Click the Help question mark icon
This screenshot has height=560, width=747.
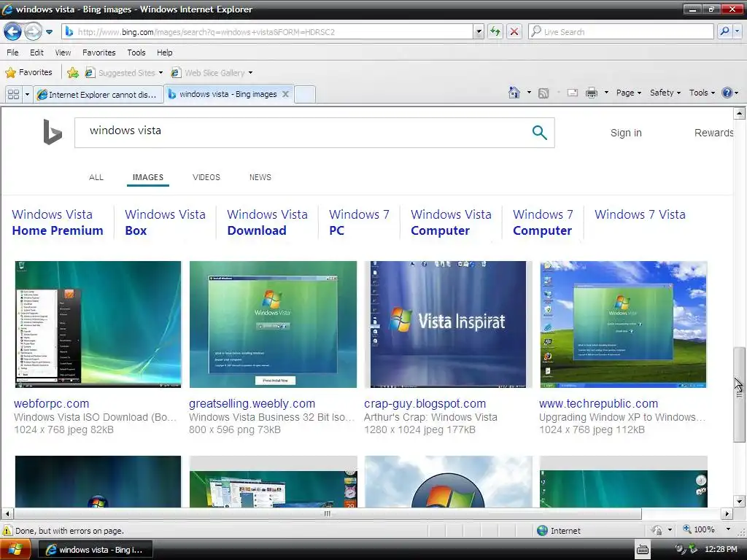point(727,93)
